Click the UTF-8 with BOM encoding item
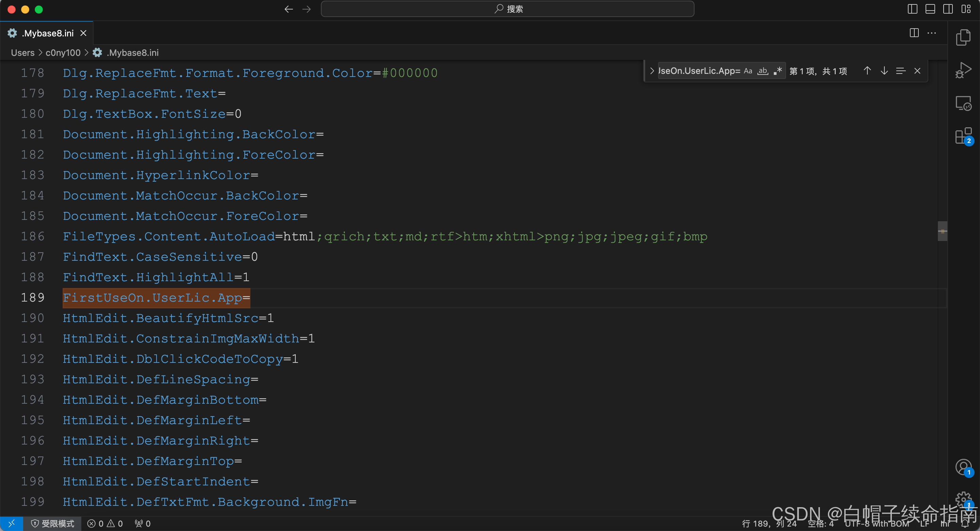The image size is (980, 531). pyautogui.click(x=877, y=524)
